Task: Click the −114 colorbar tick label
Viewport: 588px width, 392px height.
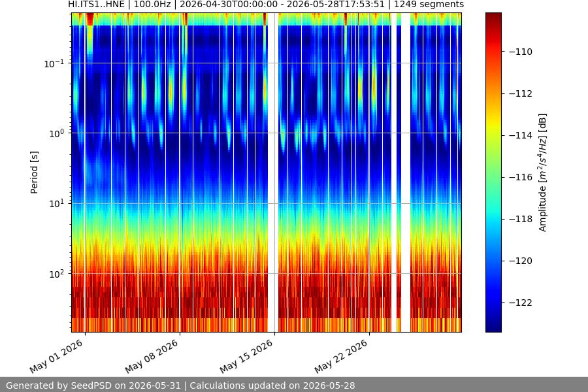Action: click(521, 135)
